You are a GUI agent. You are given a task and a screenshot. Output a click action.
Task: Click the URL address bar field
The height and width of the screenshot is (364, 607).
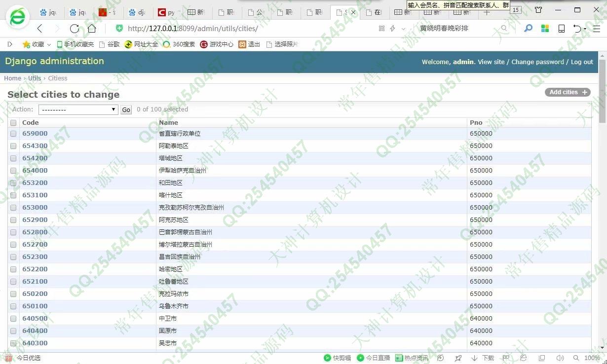point(247,29)
